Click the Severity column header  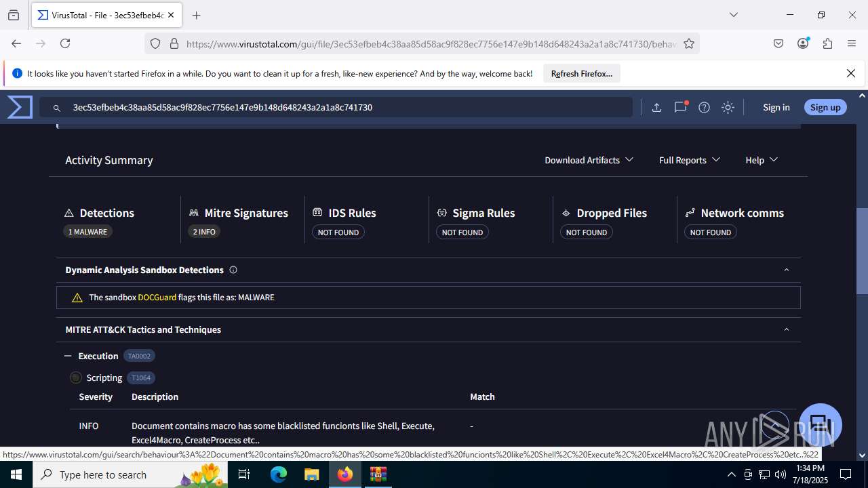click(96, 396)
